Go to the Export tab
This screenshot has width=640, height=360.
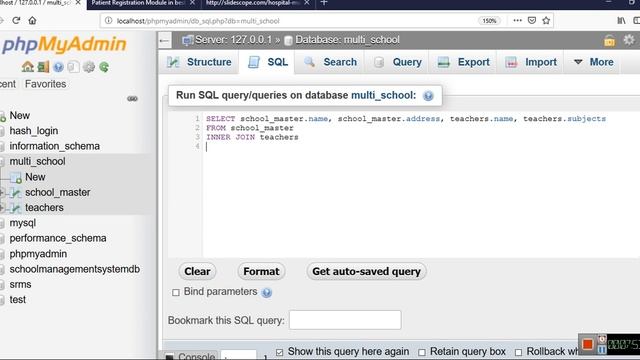[x=463, y=62]
